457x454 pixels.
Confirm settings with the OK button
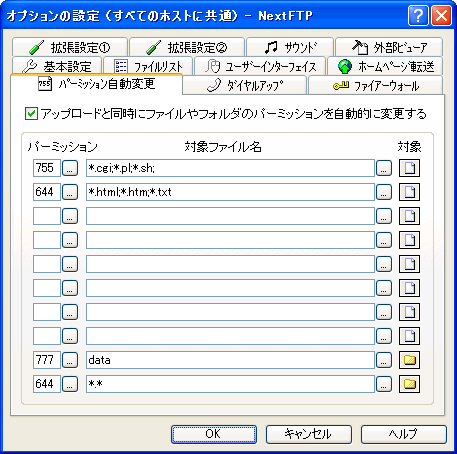214,434
